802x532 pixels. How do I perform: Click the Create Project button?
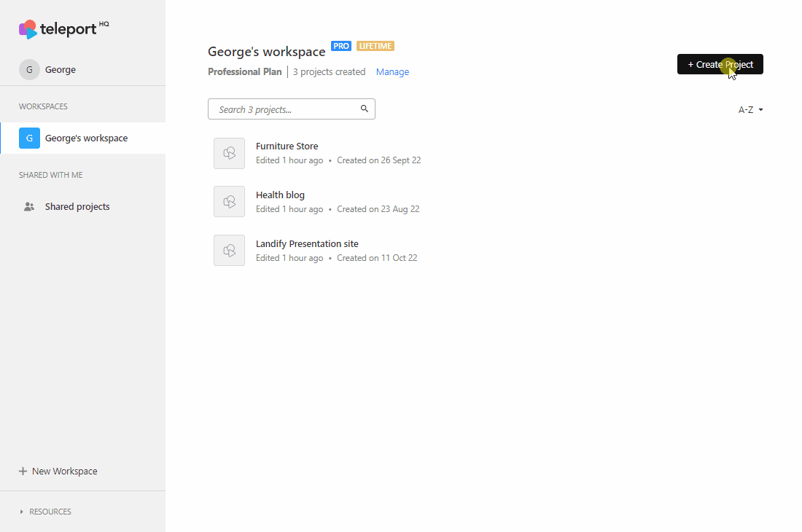click(x=720, y=64)
